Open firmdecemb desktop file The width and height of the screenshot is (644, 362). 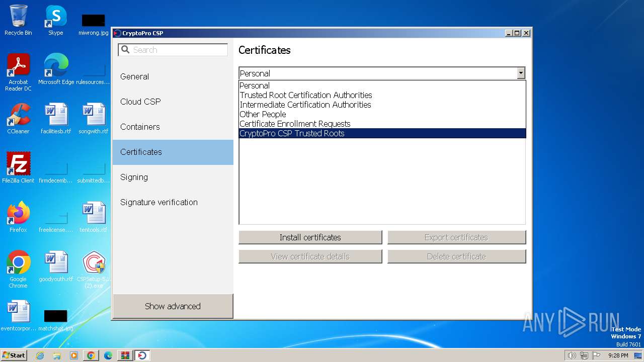[56, 172]
